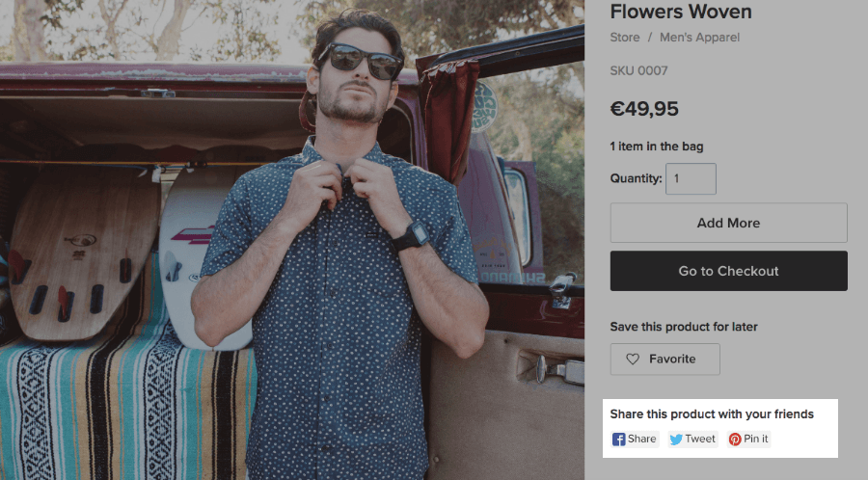
Task: Click 'Save this product for later' text
Action: tap(683, 326)
